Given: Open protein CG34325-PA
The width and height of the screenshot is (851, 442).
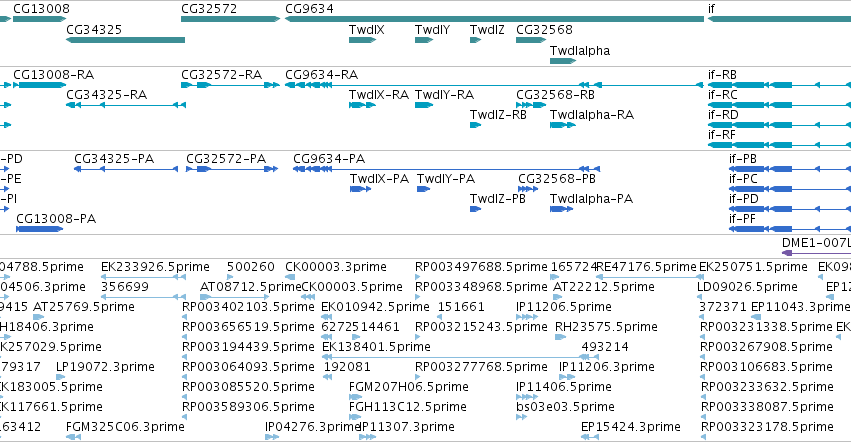Looking at the screenshot, I should 114,159.
